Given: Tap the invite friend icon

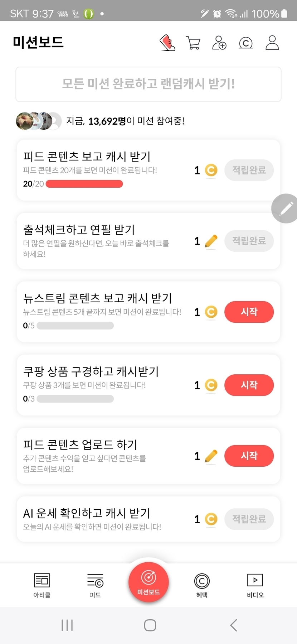Looking at the screenshot, I should click(219, 43).
